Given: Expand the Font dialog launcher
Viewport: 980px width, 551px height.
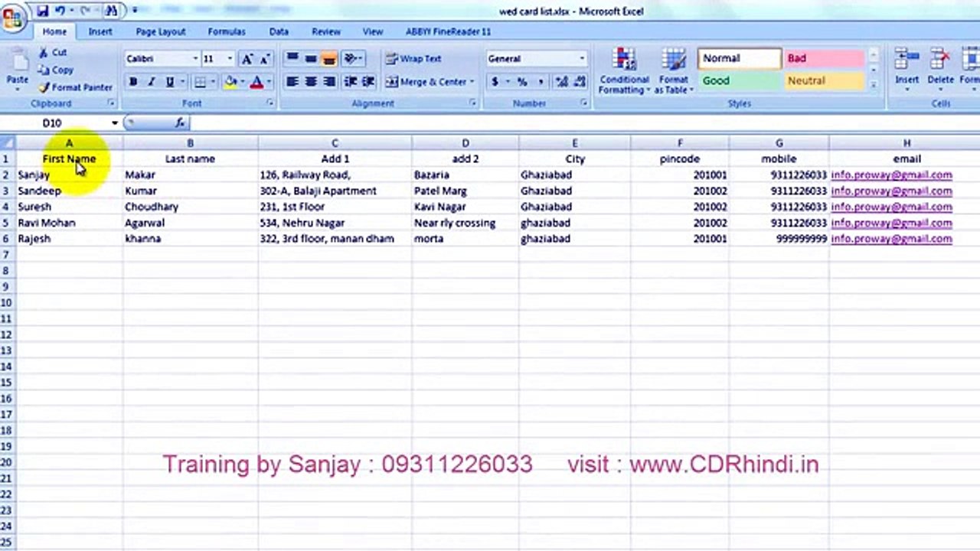Looking at the screenshot, I should pyautogui.click(x=270, y=103).
